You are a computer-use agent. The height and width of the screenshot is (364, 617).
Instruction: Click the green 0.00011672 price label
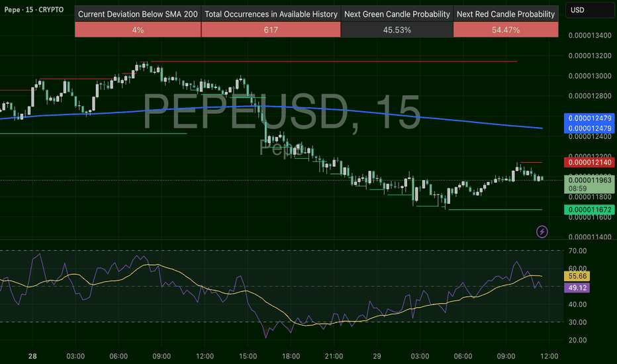pyautogui.click(x=589, y=210)
